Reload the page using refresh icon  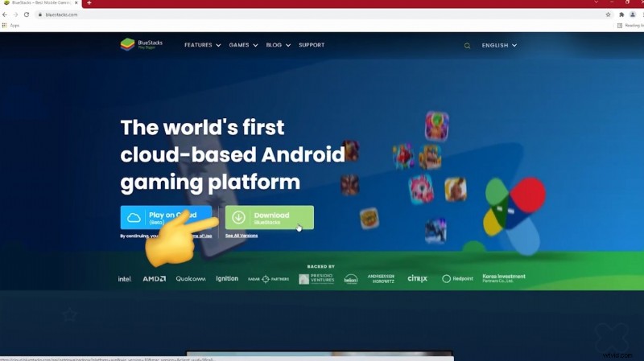(x=27, y=14)
